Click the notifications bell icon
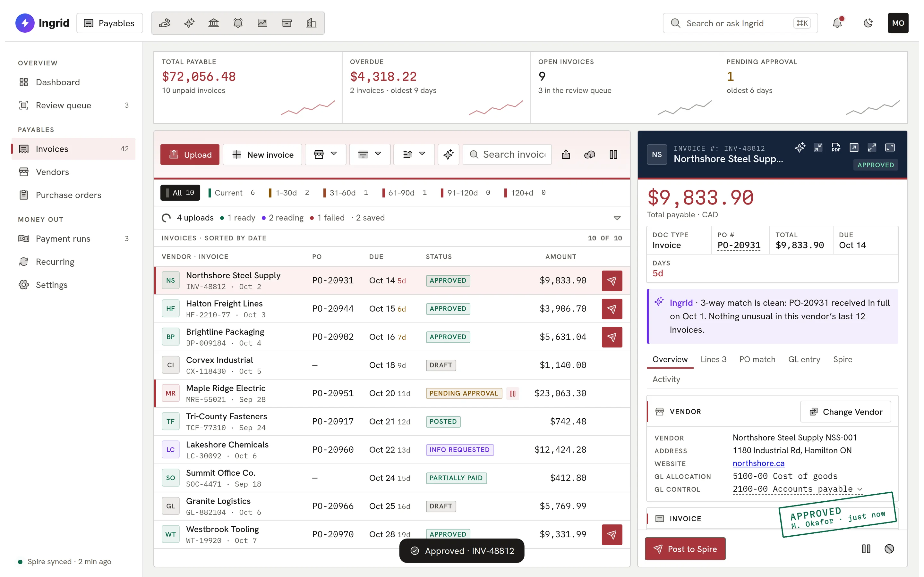 [837, 23]
